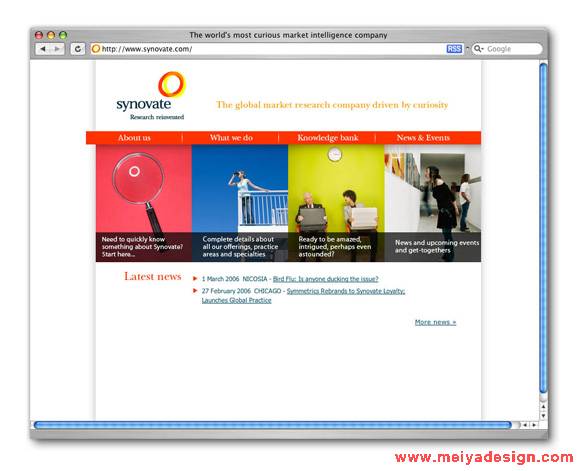580x471 pixels.
Task: Follow the More news link
Action: tap(435, 322)
